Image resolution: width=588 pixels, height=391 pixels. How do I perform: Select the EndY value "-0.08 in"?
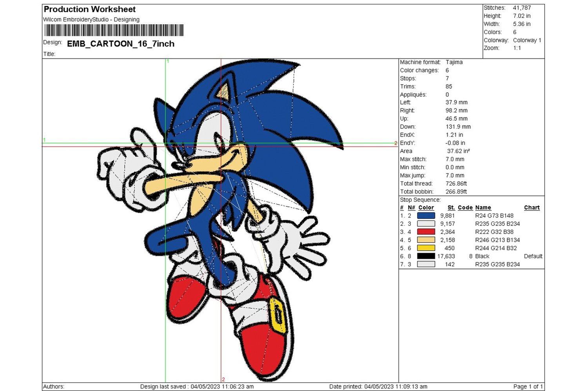[x=456, y=143]
